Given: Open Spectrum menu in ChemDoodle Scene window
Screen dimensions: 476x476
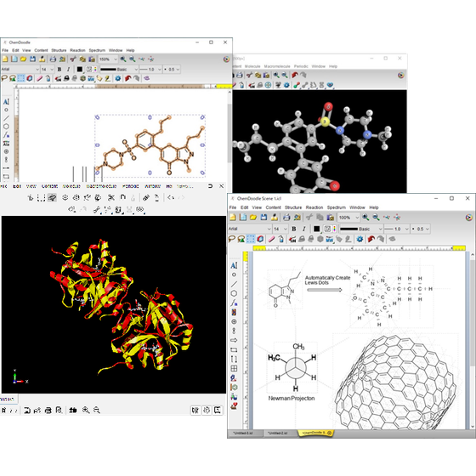Looking at the screenshot, I should [336, 207].
